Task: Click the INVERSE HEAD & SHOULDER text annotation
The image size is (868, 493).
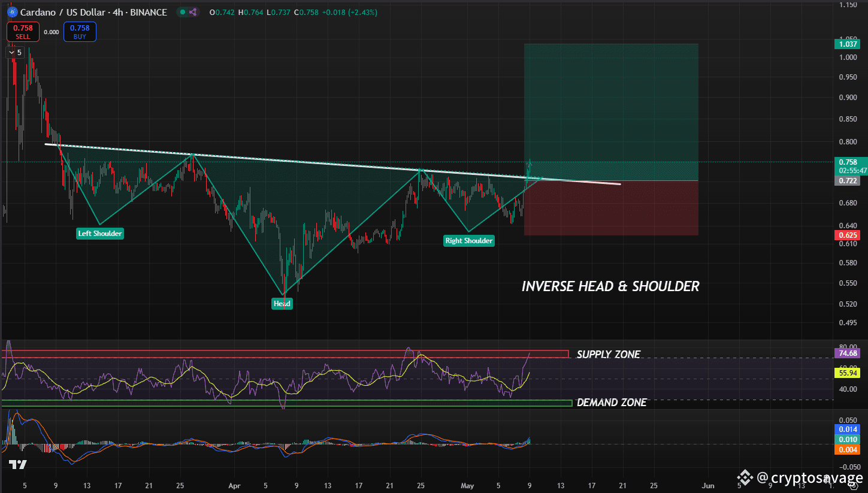Action: [x=610, y=286]
